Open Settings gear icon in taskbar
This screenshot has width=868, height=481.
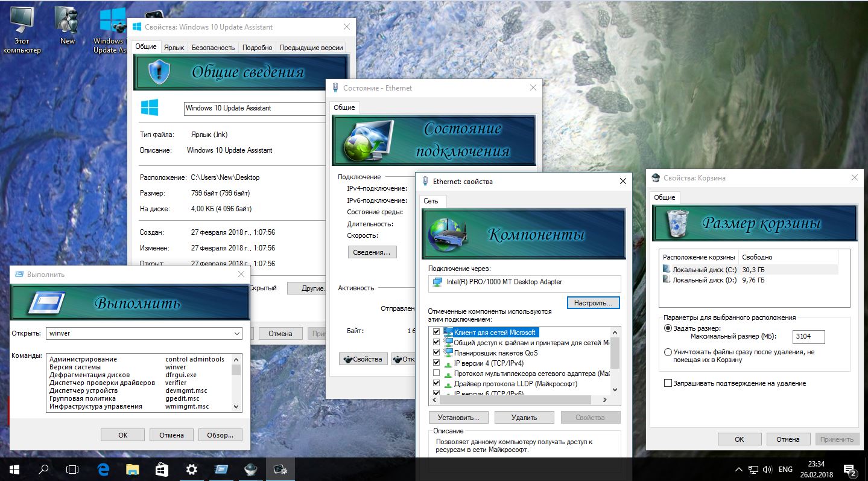point(191,469)
